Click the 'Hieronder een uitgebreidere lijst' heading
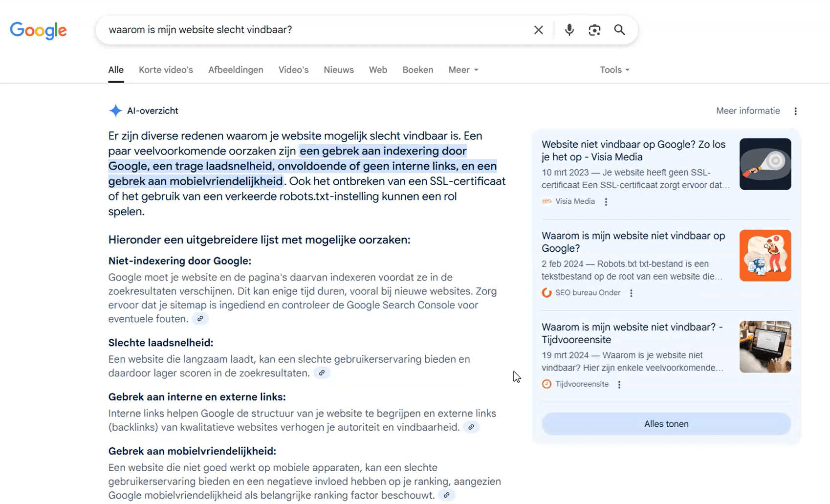Image resolution: width=830 pixels, height=504 pixels. click(259, 240)
